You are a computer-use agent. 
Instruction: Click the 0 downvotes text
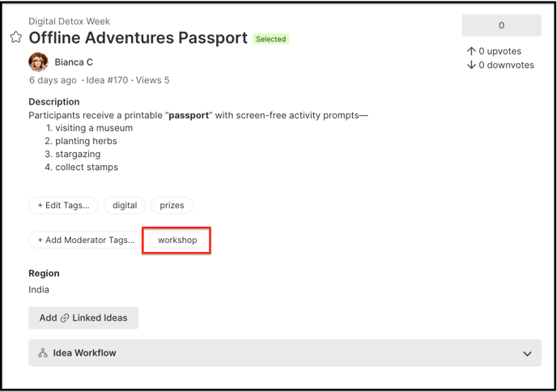point(506,65)
